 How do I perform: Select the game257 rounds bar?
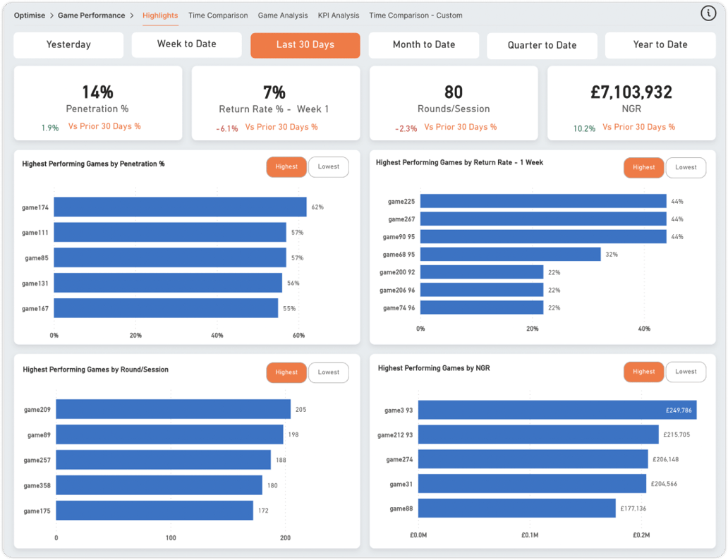[164, 460]
